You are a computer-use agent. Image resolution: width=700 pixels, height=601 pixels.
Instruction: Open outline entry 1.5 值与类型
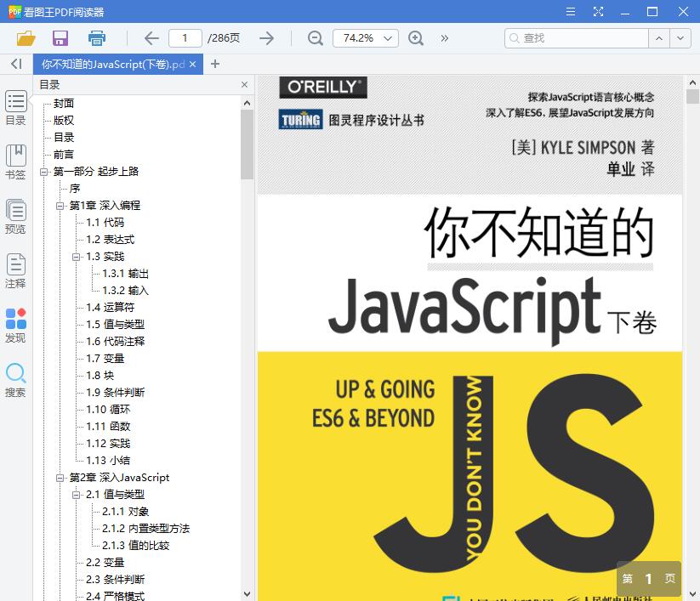pos(115,325)
